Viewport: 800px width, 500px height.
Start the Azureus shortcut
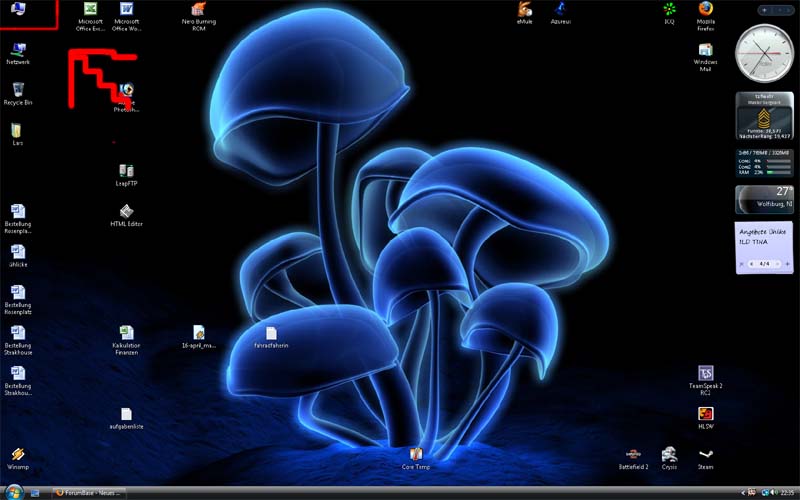[561, 13]
